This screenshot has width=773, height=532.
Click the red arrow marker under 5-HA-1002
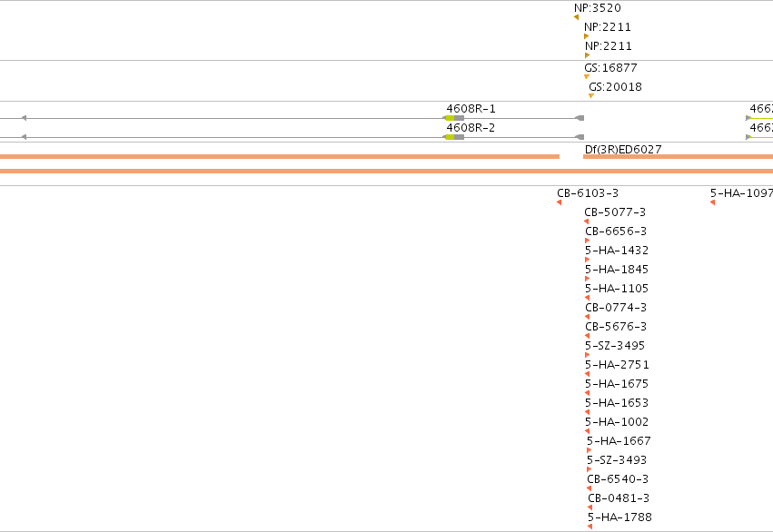[587, 431]
